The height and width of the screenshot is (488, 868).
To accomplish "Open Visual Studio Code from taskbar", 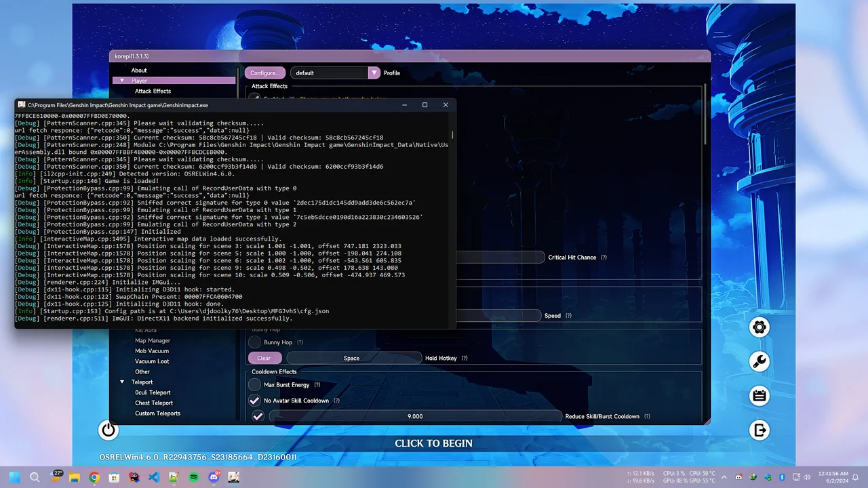I will 154,477.
